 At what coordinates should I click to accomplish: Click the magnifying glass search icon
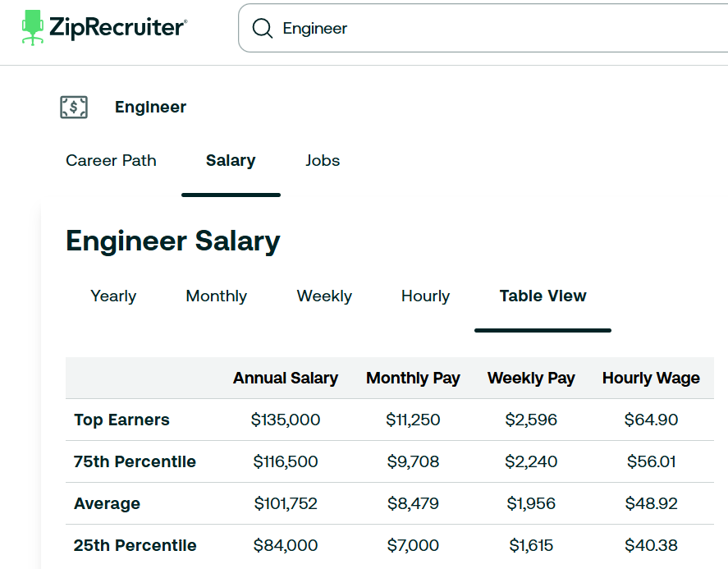point(262,27)
